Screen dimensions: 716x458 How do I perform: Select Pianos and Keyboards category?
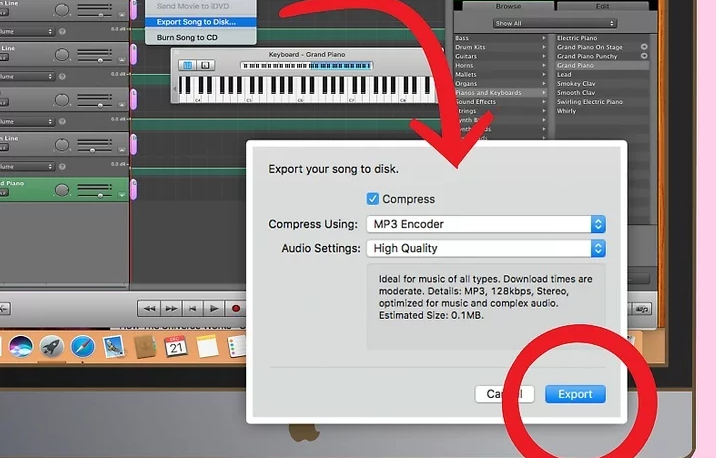pyautogui.click(x=500, y=93)
